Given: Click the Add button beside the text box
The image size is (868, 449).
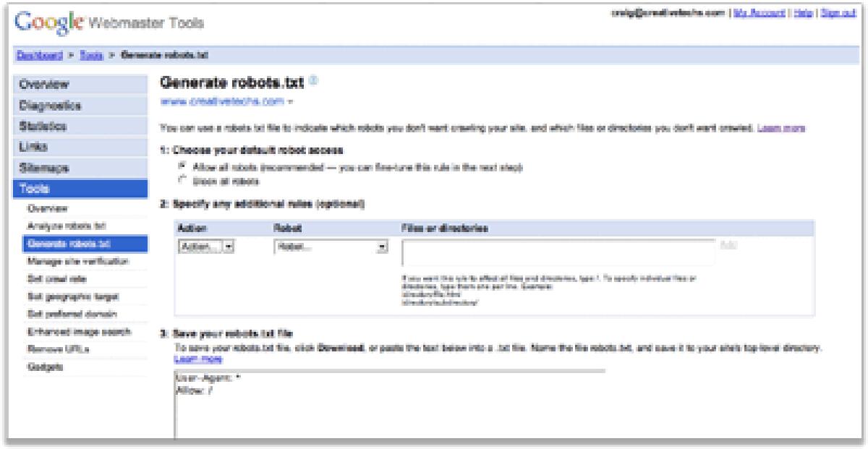Looking at the screenshot, I should [x=728, y=246].
